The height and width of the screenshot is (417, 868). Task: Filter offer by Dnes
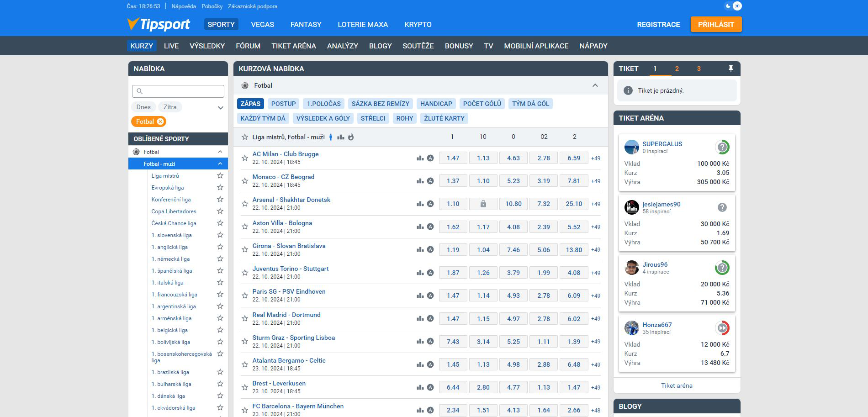(143, 107)
